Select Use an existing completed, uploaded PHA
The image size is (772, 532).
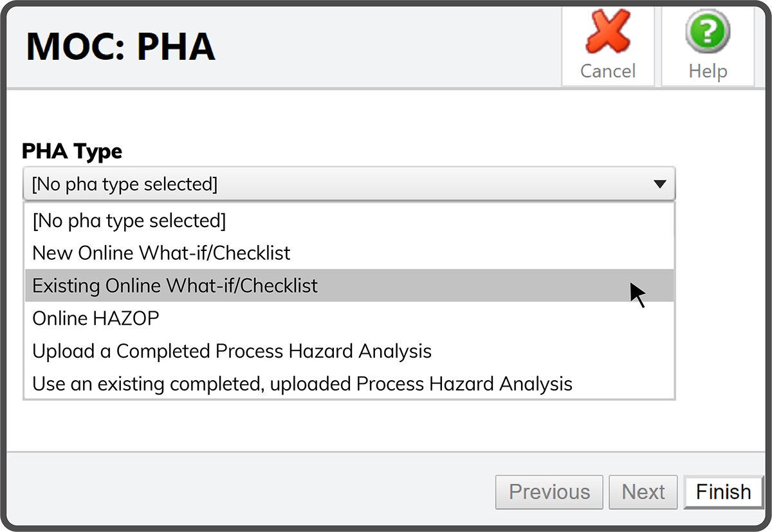[302, 384]
